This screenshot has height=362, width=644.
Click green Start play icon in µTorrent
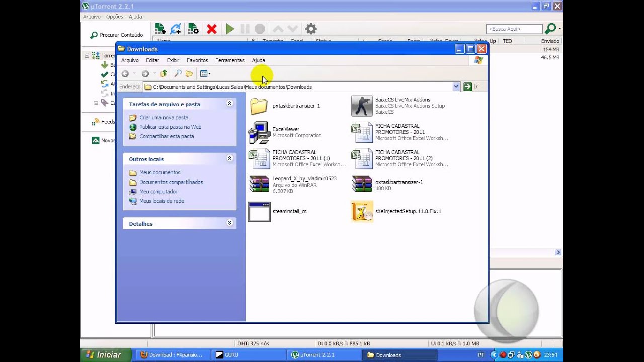pos(230,29)
